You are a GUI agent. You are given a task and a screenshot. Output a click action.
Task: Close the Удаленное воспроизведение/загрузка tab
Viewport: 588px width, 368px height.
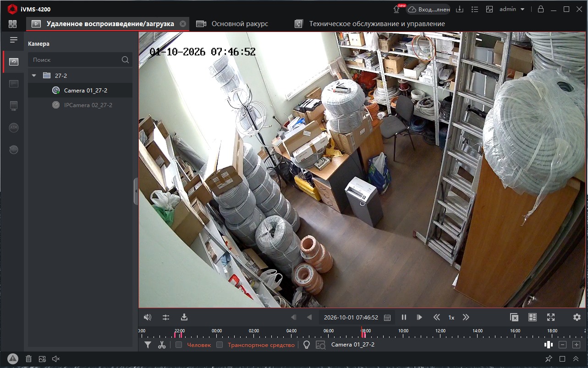click(183, 24)
